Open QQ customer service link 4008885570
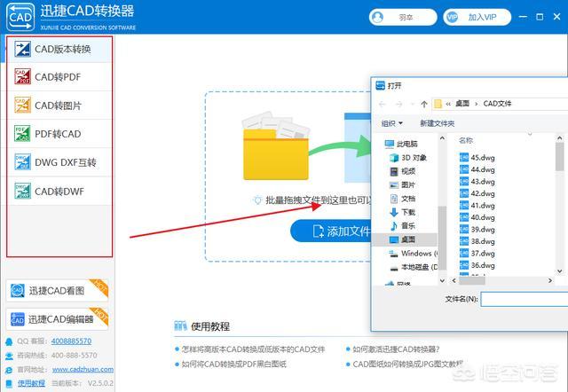The height and width of the screenshot is (392, 568). [71, 341]
